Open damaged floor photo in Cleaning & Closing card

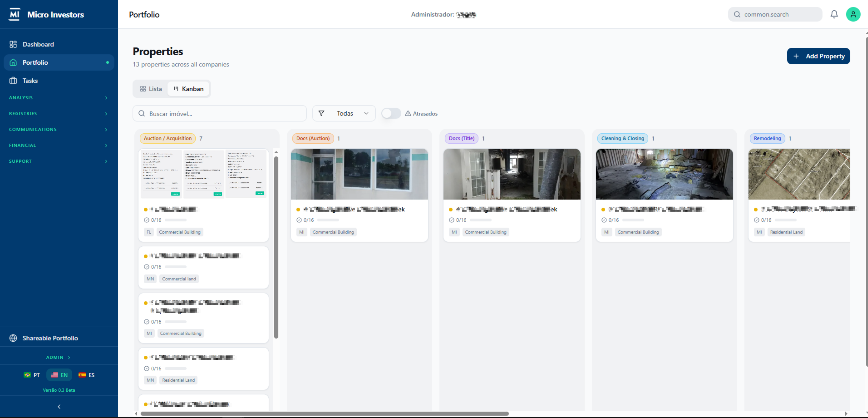pyautogui.click(x=664, y=174)
